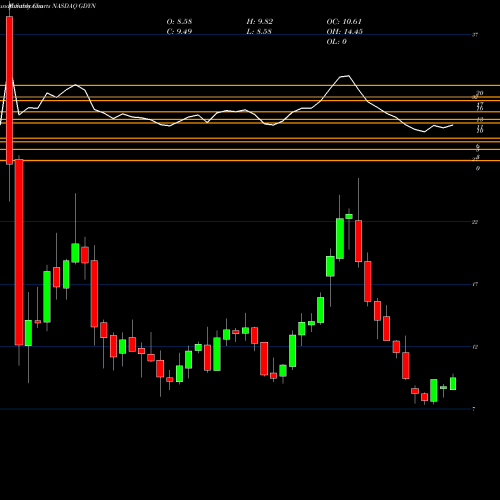
Task: Select the open value O: 8.58
Action: [179, 22]
